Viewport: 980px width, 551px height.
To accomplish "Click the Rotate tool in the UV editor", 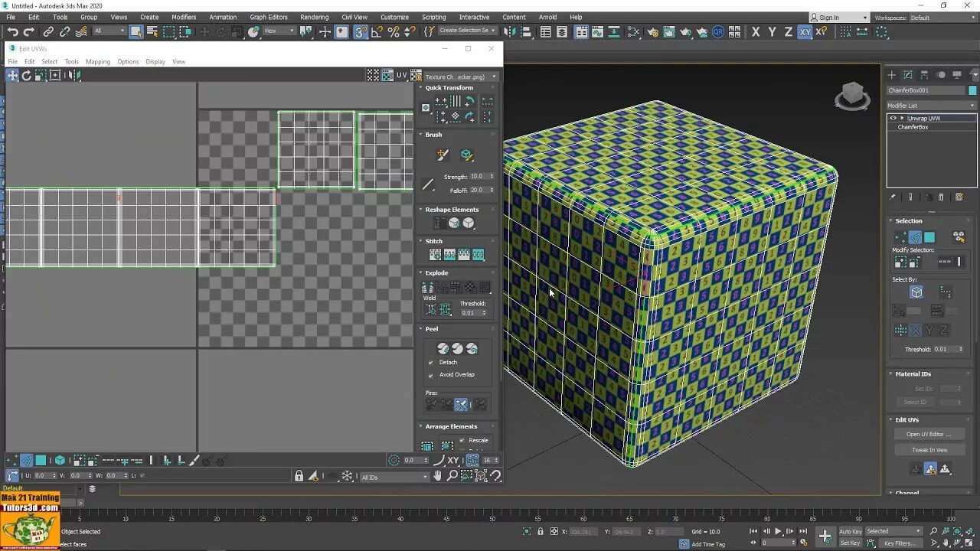I will click(27, 75).
